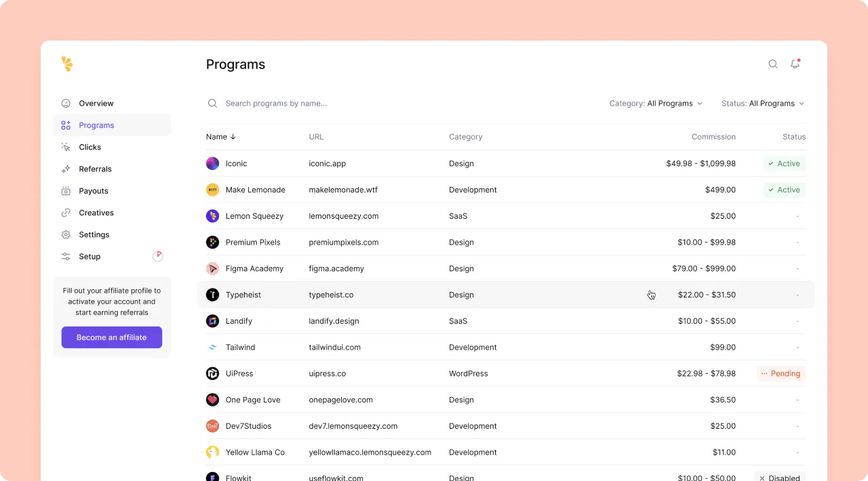
Task: Open the Pending status badge on UiPress
Action: 781,373
